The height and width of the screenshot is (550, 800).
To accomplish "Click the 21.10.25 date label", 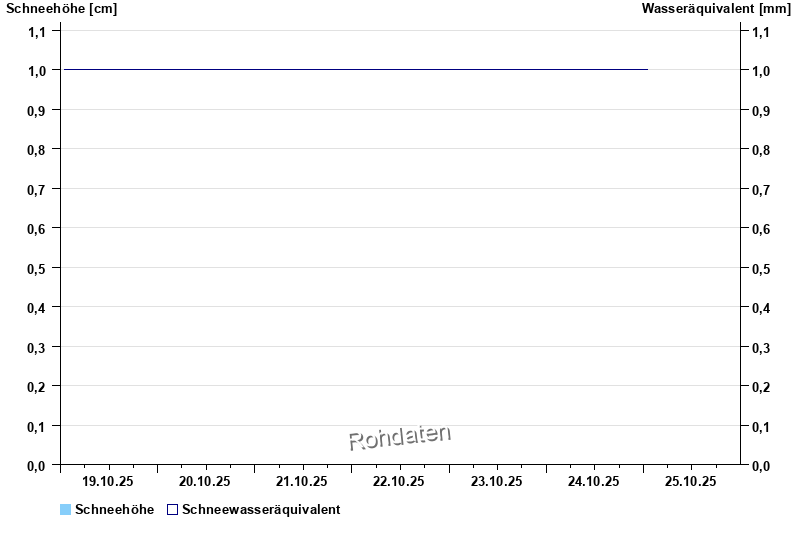I will click(302, 482).
